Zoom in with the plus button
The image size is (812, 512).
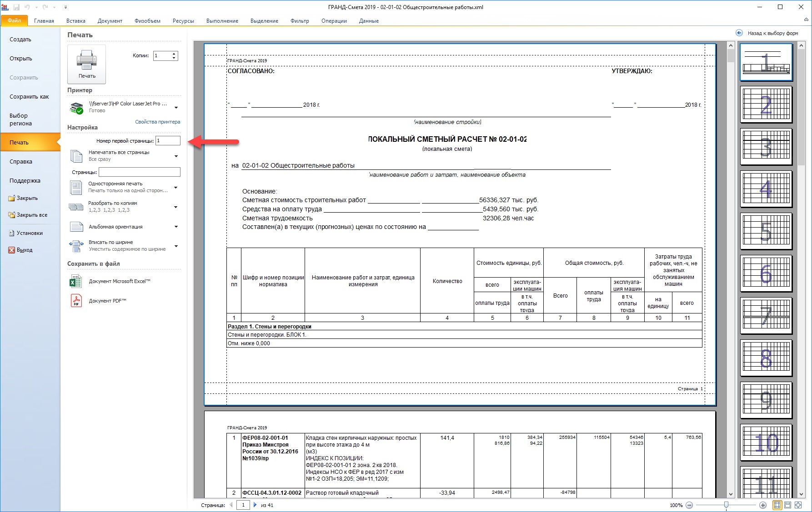click(763, 505)
